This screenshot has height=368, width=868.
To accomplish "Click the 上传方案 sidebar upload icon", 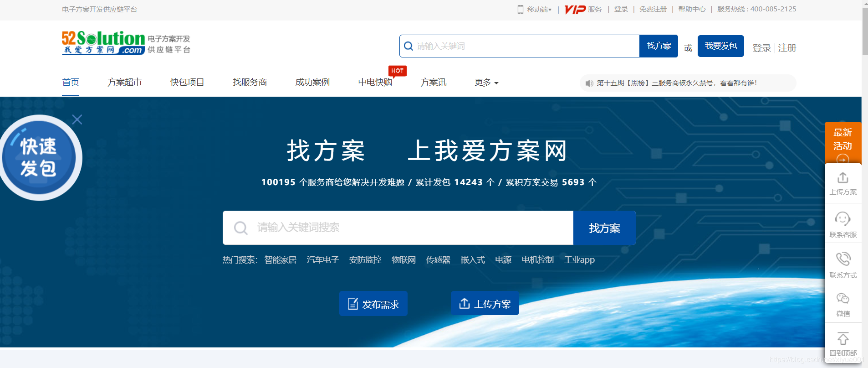I will 842,178.
